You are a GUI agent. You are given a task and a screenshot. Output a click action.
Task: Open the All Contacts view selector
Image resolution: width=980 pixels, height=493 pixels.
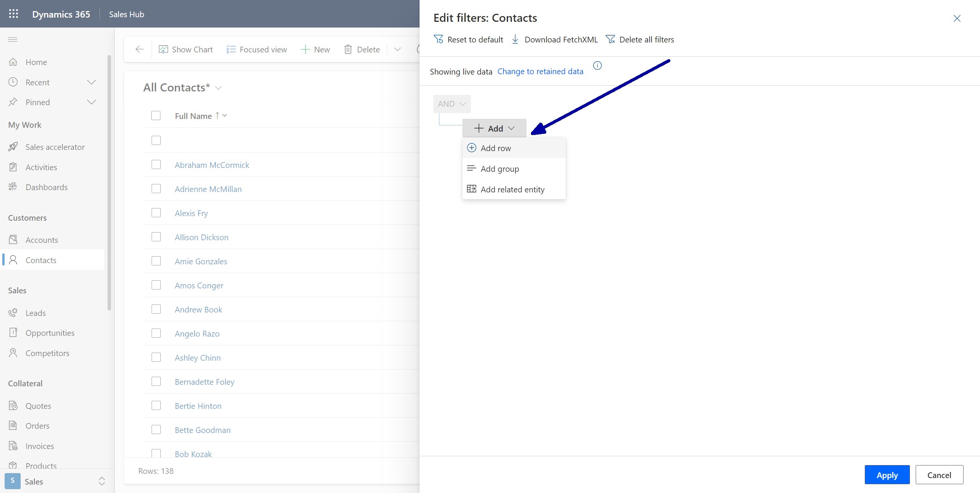pyautogui.click(x=183, y=88)
